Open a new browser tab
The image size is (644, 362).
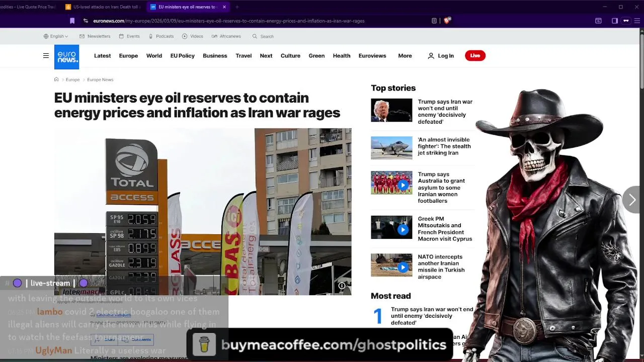pos(237,7)
